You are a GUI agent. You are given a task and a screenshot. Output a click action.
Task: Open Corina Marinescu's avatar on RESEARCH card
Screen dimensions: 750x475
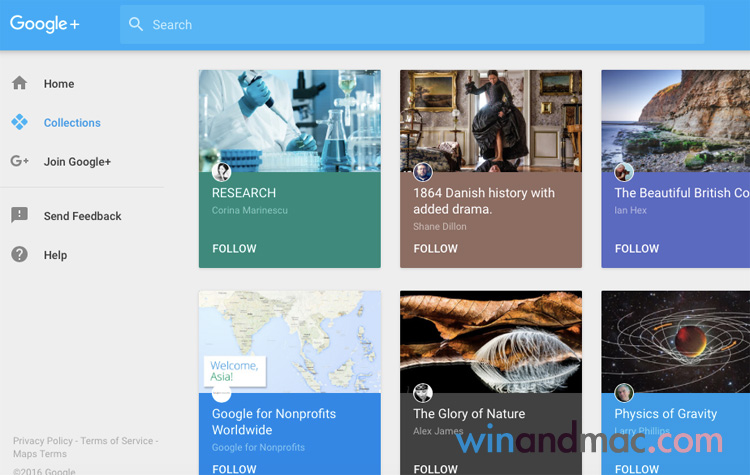click(222, 172)
